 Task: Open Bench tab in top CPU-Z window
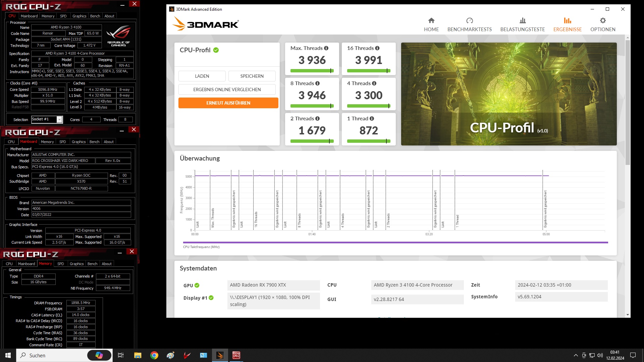point(95,16)
